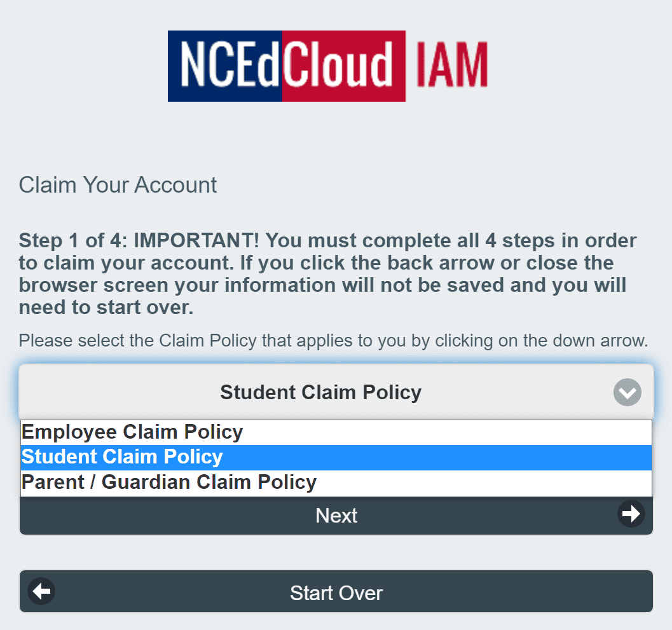Click the NCEdCloud IAM logo
This screenshot has width=672, height=630.
[327, 65]
